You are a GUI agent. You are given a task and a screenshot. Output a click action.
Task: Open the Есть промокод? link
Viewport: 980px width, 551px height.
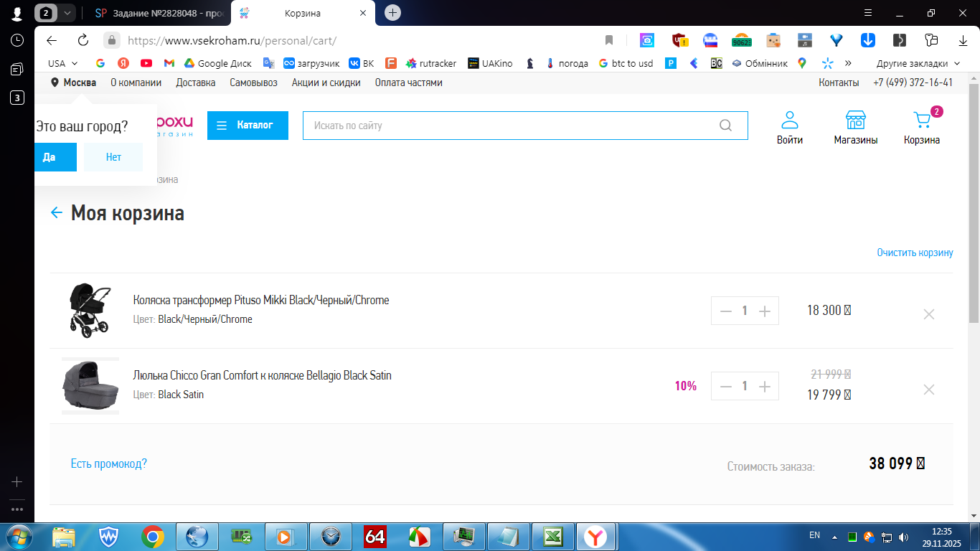pyautogui.click(x=108, y=463)
